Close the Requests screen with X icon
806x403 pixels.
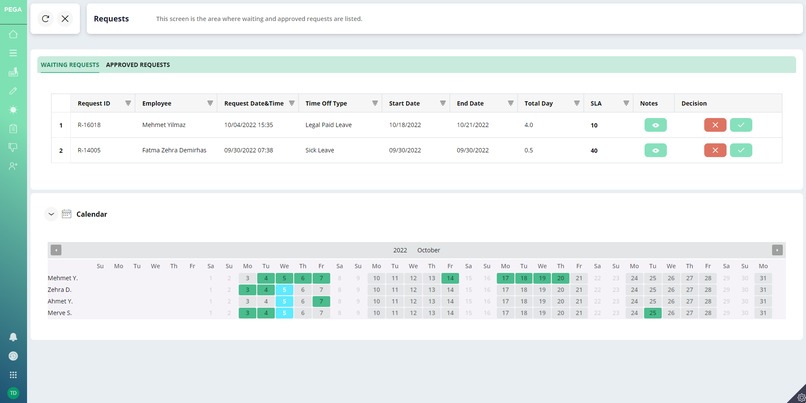(65, 19)
